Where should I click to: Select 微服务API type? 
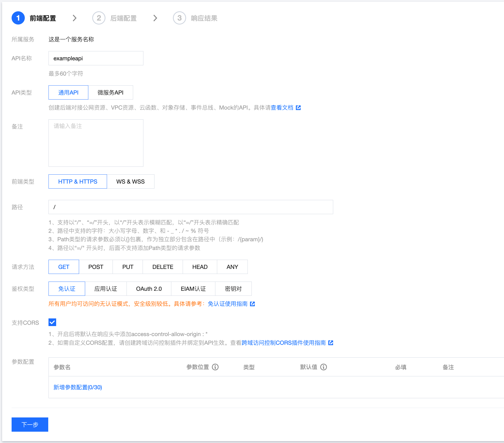point(110,92)
